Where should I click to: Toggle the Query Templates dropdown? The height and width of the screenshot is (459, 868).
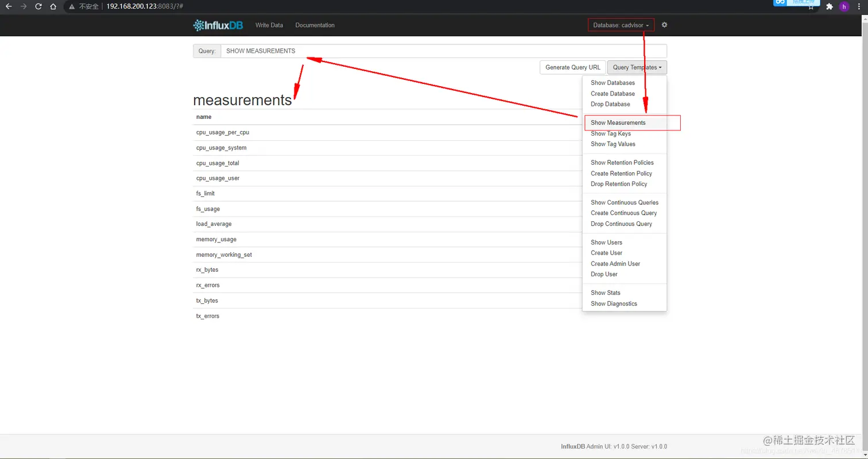(637, 67)
